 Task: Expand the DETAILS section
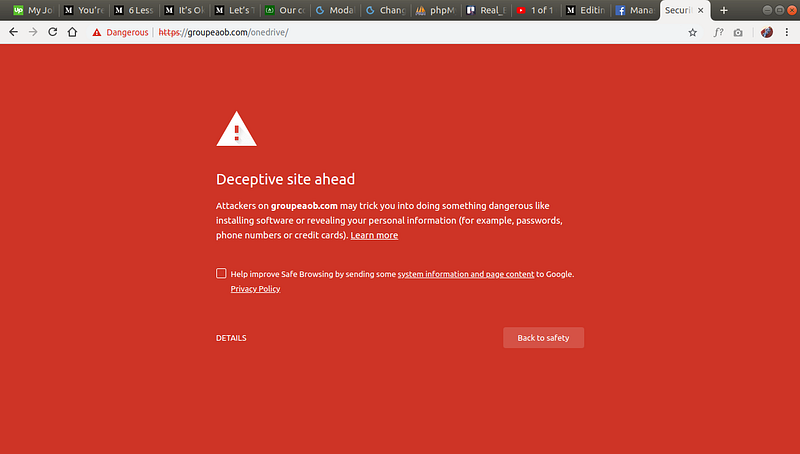[x=231, y=338]
